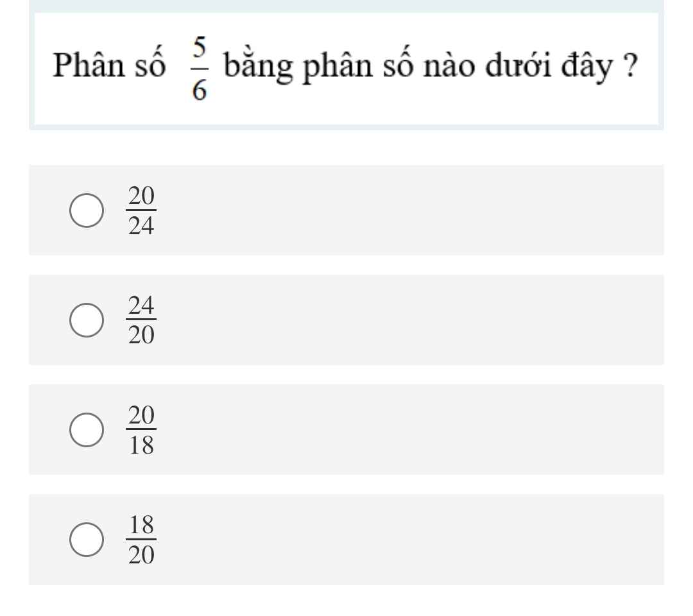
Task: Select the radio button for 24/20
Action: pyautogui.click(x=85, y=320)
